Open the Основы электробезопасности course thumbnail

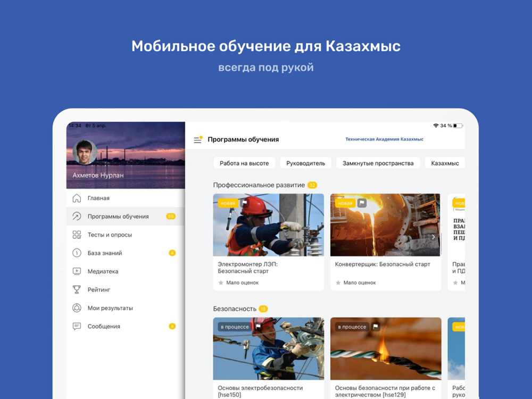pos(268,349)
